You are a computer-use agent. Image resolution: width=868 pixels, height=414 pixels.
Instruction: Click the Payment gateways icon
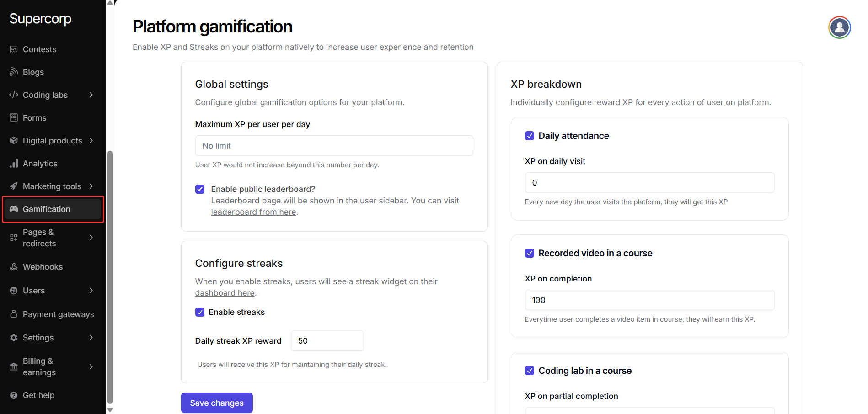pyautogui.click(x=14, y=314)
